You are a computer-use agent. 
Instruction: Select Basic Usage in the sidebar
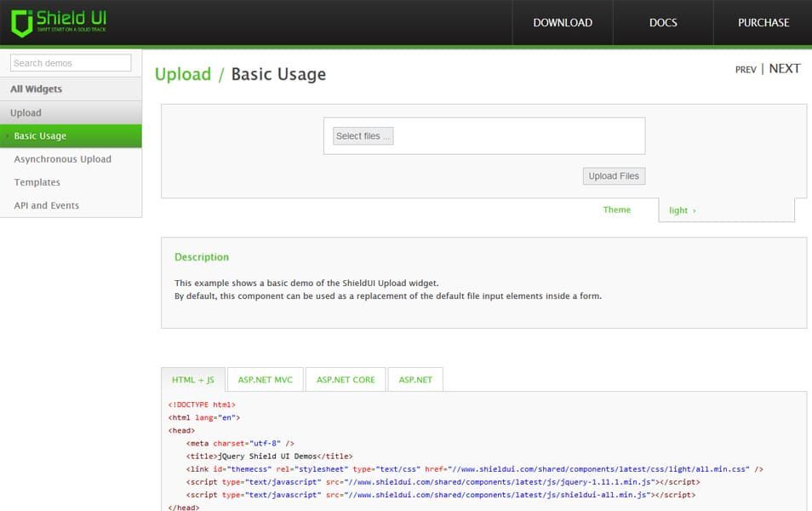[71, 135]
